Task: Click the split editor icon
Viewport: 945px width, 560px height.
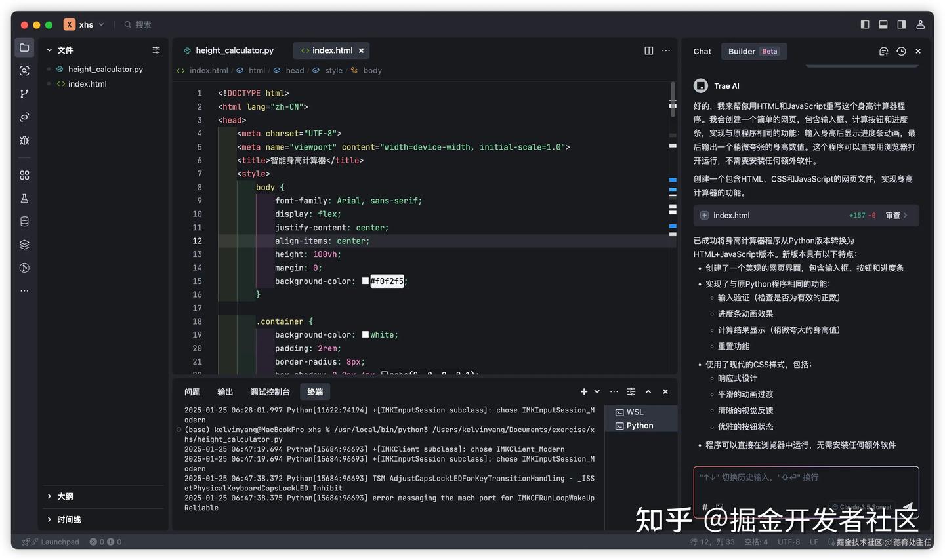Action: point(648,50)
